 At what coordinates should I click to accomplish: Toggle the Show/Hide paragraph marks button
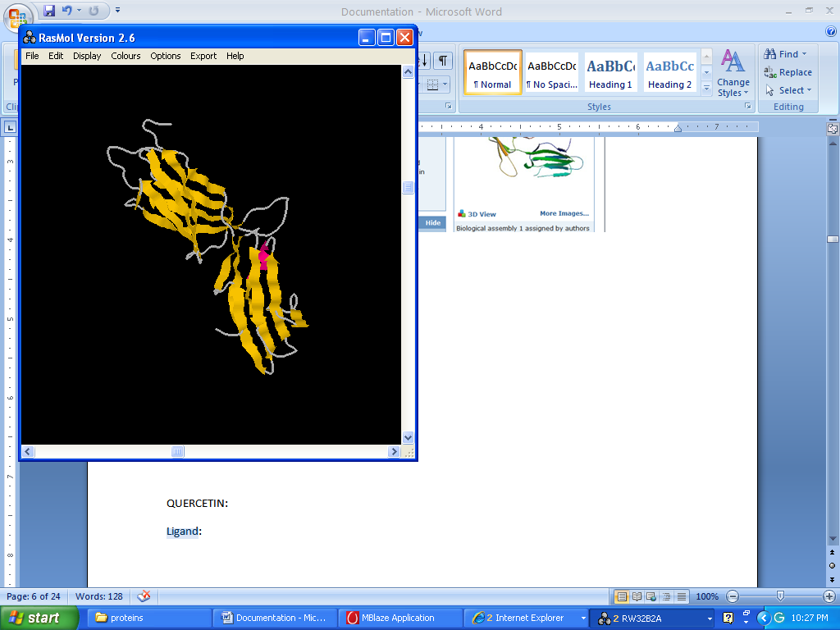[443, 62]
